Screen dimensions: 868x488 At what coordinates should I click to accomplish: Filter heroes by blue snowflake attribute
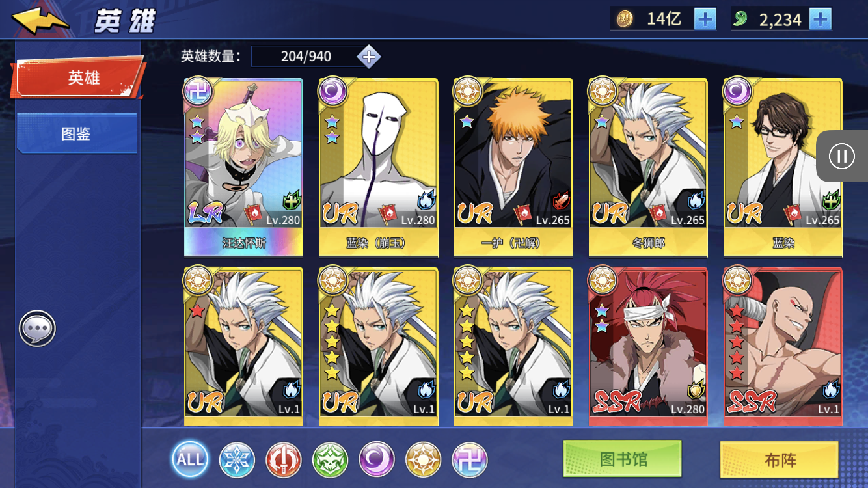pos(237,459)
